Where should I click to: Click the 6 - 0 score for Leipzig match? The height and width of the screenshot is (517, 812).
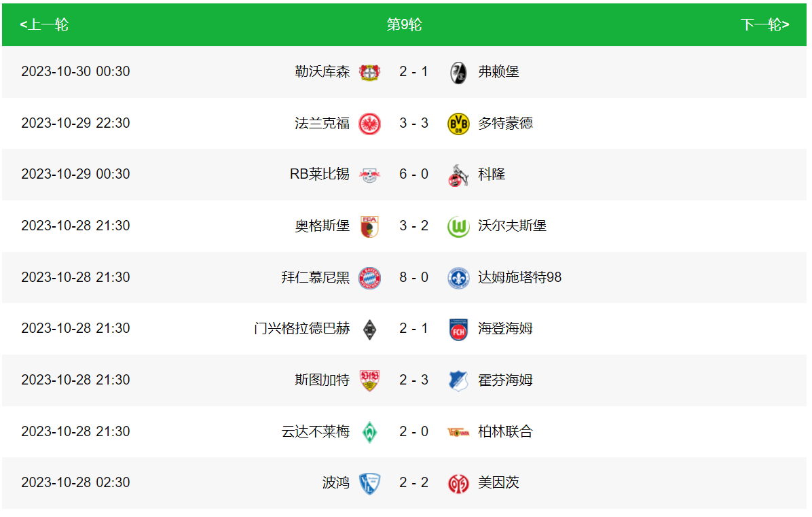click(x=414, y=175)
